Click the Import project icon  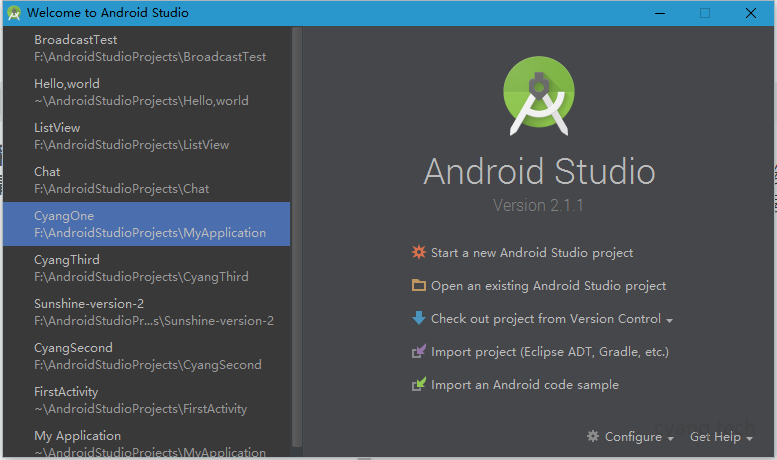pos(419,352)
